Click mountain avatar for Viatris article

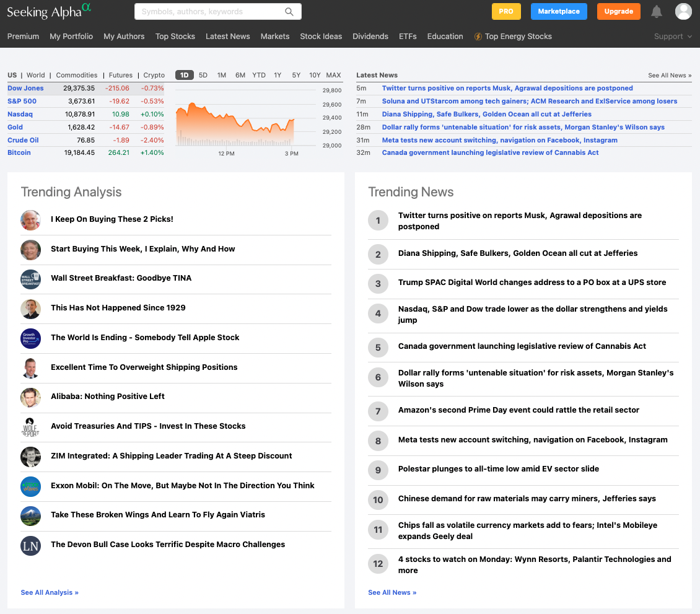[31, 515]
